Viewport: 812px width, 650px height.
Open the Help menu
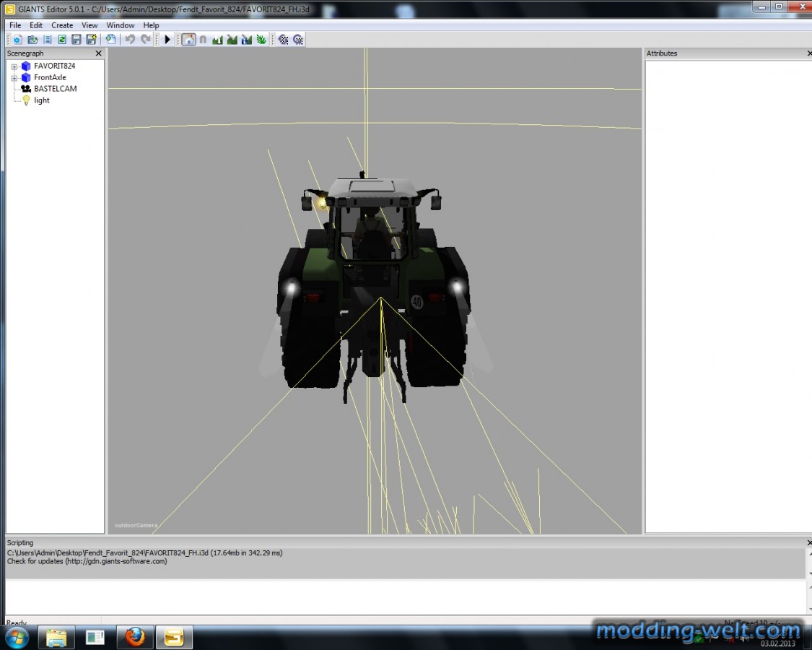[x=152, y=25]
